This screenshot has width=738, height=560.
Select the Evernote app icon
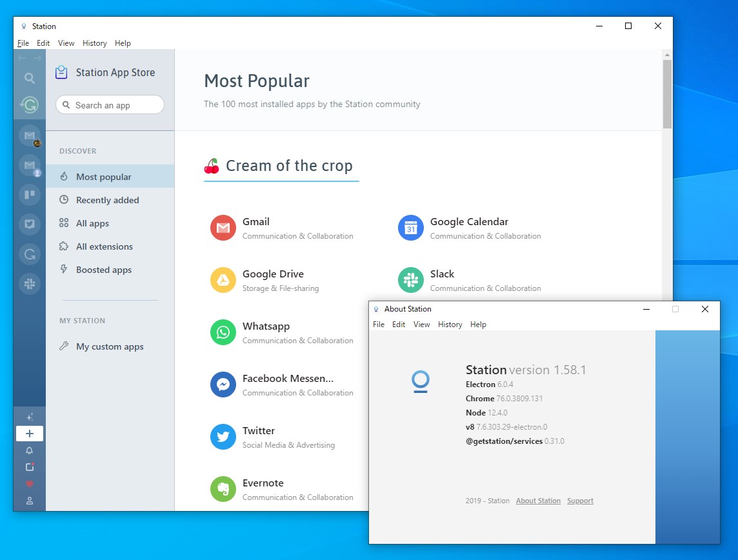[223, 489]
